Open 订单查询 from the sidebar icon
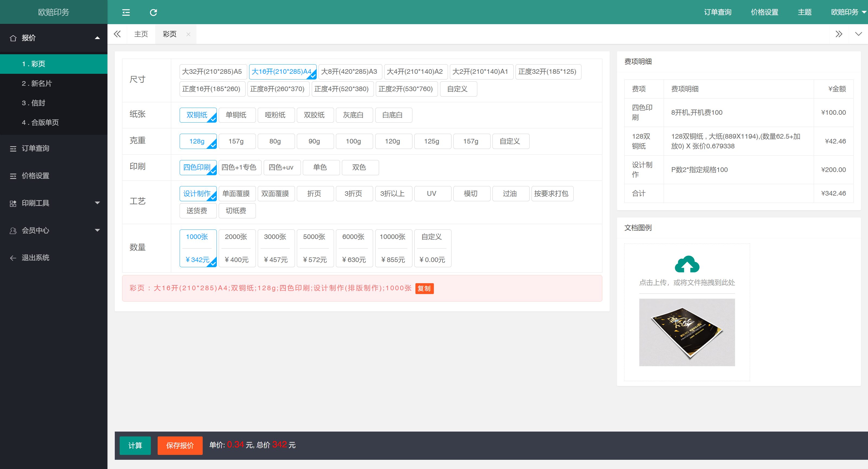This screenshot has width=868, height=469. (13, 149)
